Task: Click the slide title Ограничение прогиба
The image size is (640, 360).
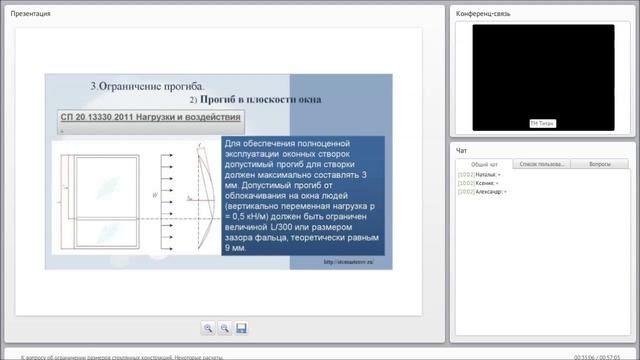Action: click(147, 86)
